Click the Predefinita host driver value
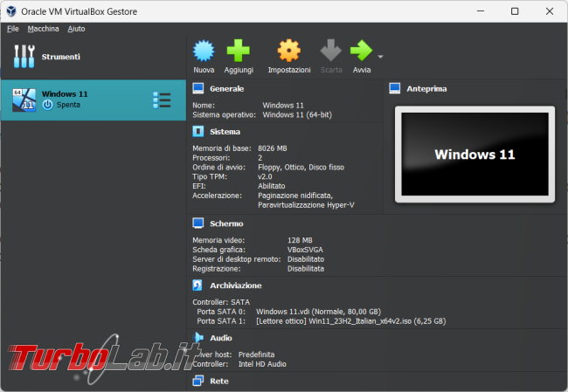 click(x=256, y=354)
